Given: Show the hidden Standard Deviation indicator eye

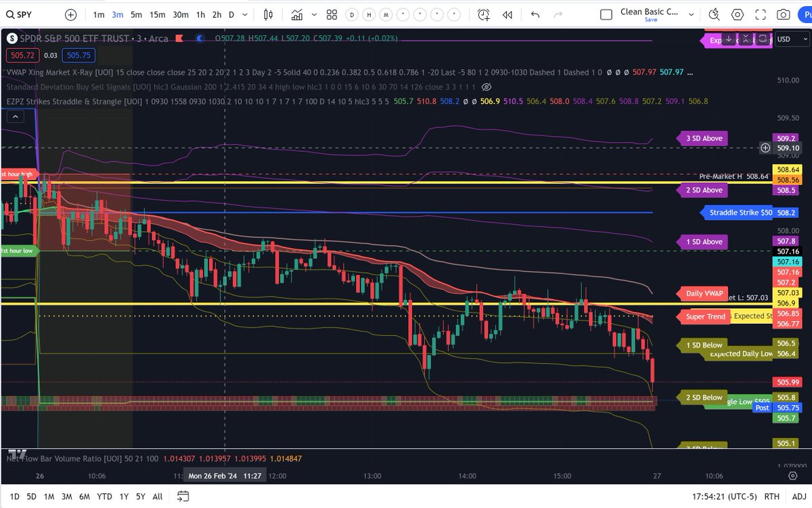Looking at the screenshot, I should [x=485, y=87].
